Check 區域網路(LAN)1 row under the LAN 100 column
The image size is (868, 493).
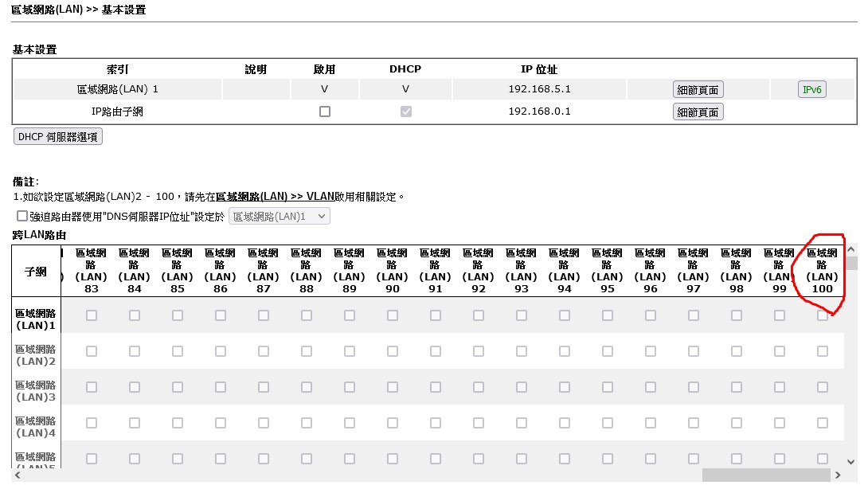[x=823, y=315]
